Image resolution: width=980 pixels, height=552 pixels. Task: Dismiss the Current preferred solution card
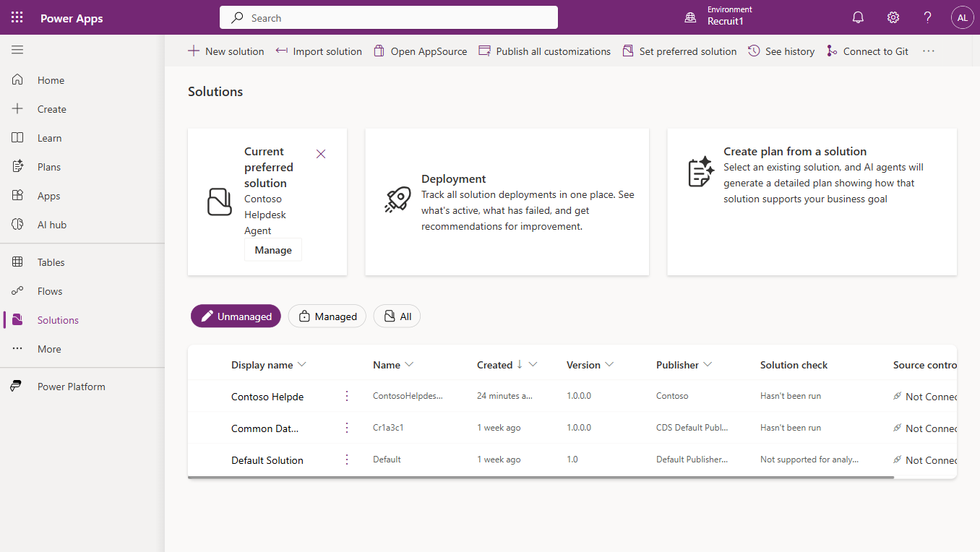321,154
